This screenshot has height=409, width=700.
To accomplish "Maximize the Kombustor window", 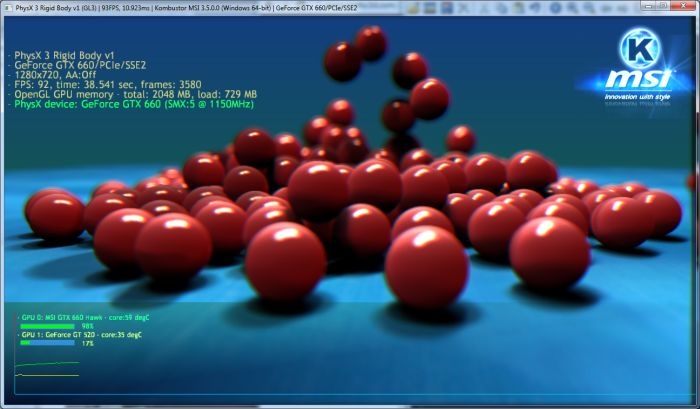I will [663, 6].
